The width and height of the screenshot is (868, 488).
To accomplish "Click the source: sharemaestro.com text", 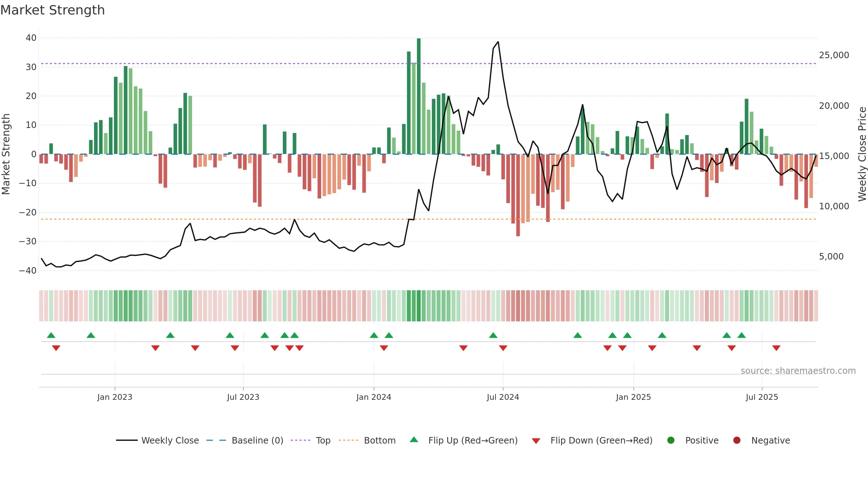I will point(798,371).
